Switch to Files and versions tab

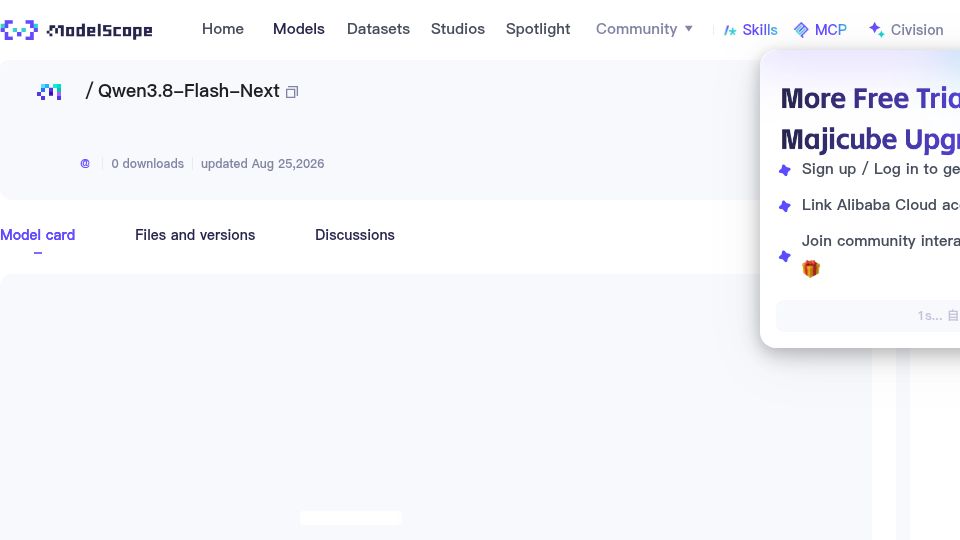[195, 235]
